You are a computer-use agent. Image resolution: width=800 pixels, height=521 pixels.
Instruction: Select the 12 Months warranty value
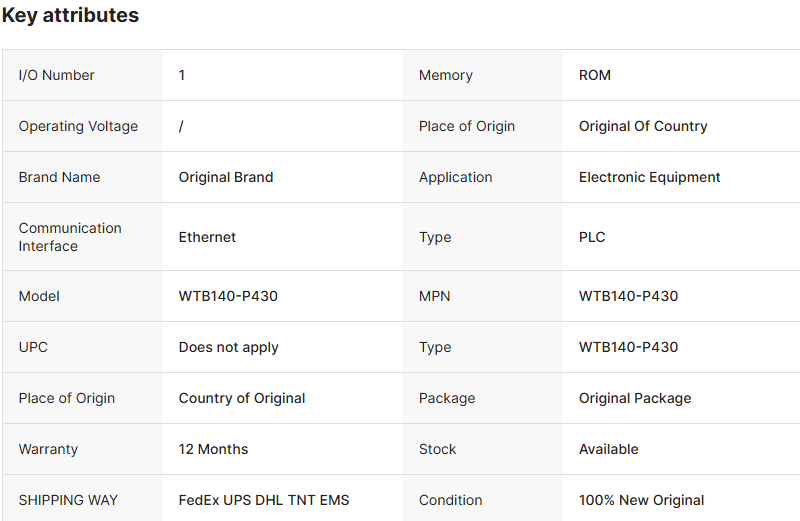[x=213, y=449]
